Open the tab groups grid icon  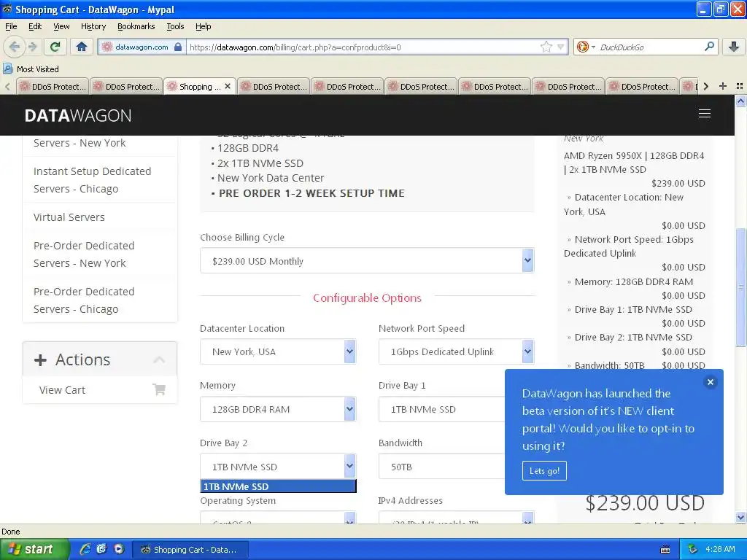coord(740,86)
